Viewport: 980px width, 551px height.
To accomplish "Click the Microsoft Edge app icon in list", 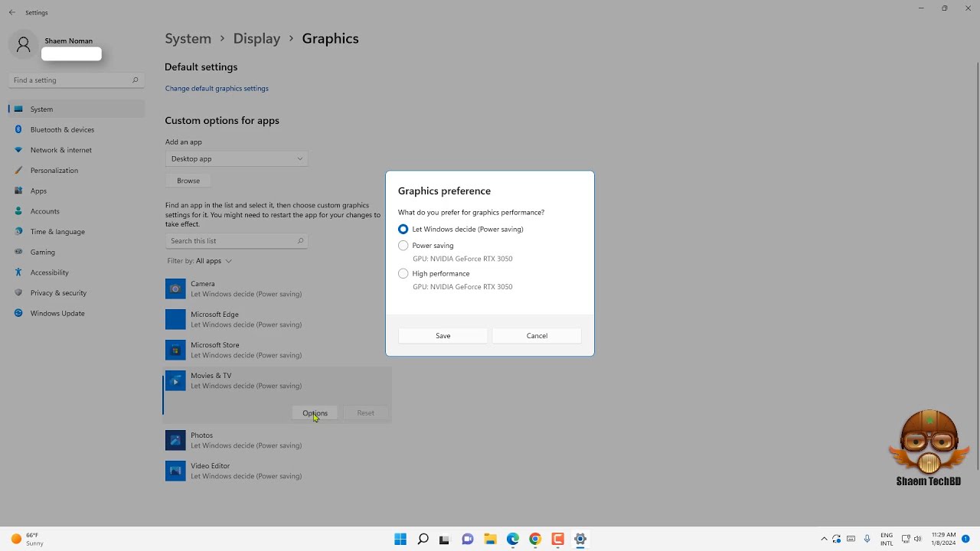I will (175, 319).
